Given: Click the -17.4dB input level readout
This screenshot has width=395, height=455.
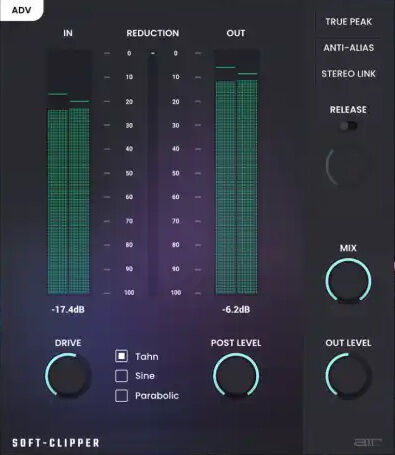Looking at the screenshot, I should (x=68, y=310).
